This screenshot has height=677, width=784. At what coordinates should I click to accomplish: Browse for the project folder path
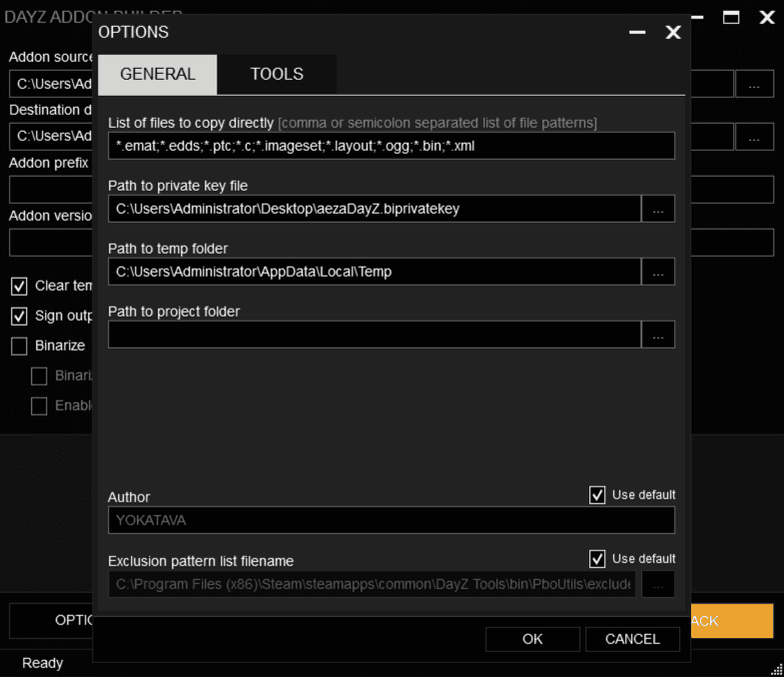[x=657, y=335]
